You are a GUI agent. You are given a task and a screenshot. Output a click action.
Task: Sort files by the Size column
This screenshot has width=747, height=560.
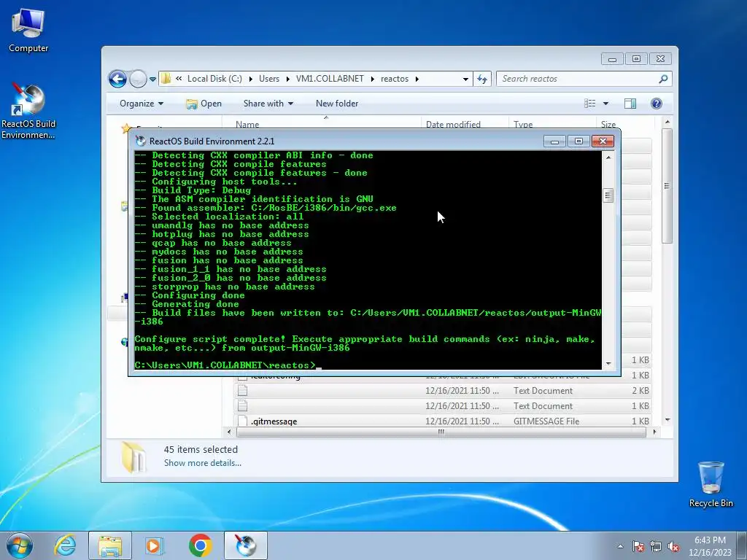coord(624,124)
